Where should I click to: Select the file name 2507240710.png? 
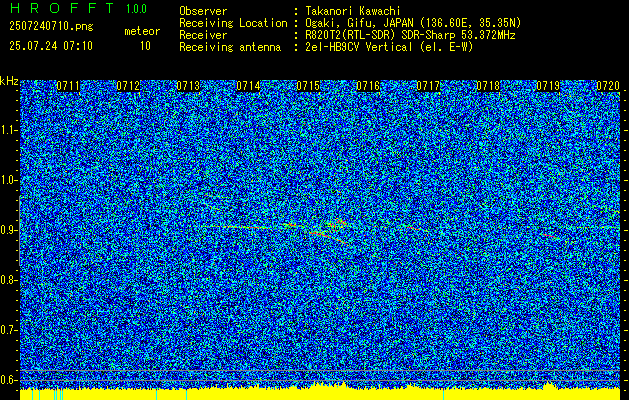coord(51,26)
